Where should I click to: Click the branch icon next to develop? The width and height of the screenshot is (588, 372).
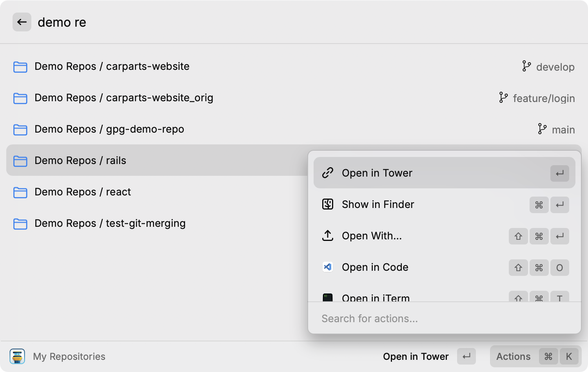526,66
